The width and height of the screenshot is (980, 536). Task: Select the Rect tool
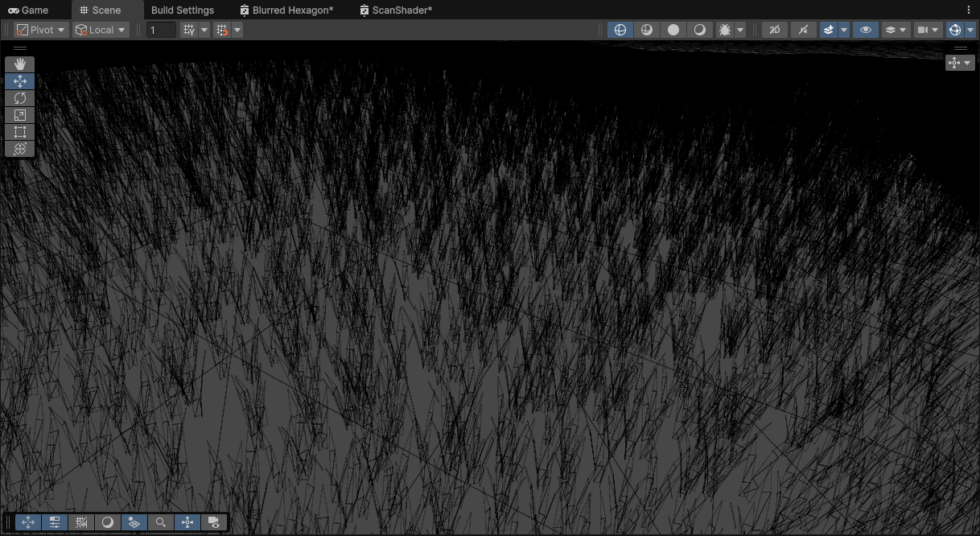tap(20, 132)
